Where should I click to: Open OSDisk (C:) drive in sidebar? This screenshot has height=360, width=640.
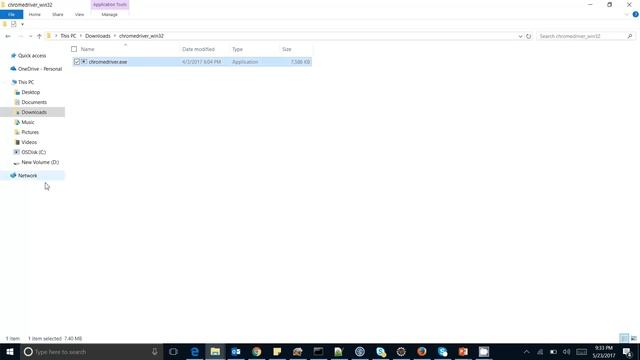point(33,152)
